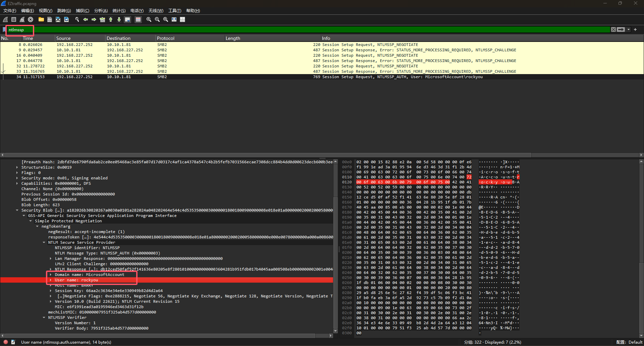Save this capture file
The height and width of the screenshot is (346, 644).
pyautogui.click(x=50, y=19)
